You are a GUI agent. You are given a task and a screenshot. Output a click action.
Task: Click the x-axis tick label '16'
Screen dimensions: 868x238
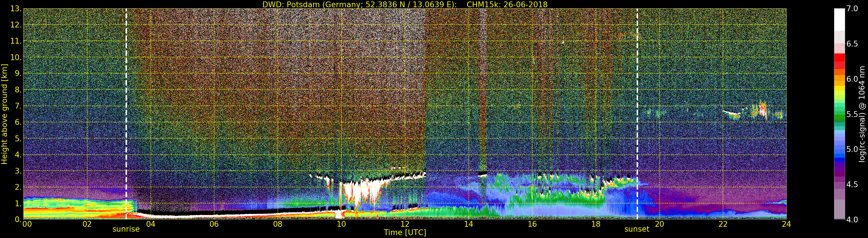532,224
